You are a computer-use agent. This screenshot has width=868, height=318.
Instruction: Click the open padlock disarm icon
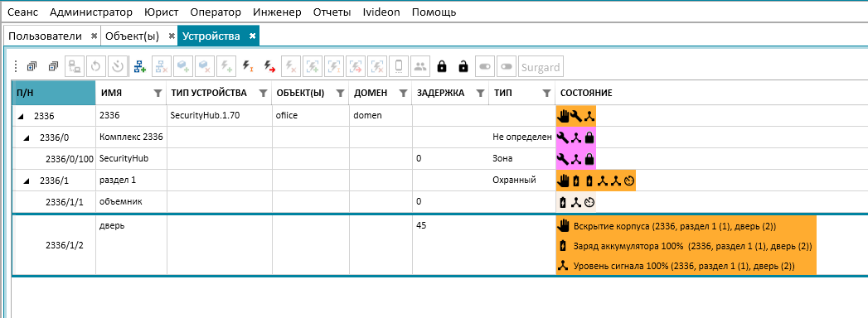coord(463,67)
